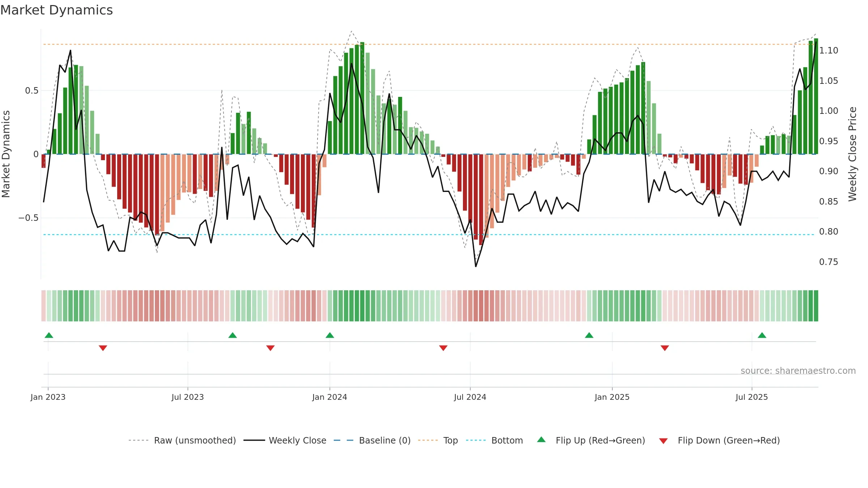This screenshot has height=488, width=868.
Task: Click the Jan 2025 axis label
Action: click(612, 397)
